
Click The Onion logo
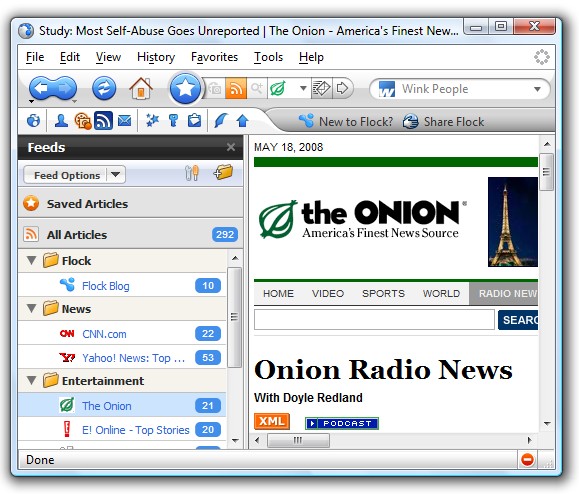pyautogui.click(x=362, y=219)
